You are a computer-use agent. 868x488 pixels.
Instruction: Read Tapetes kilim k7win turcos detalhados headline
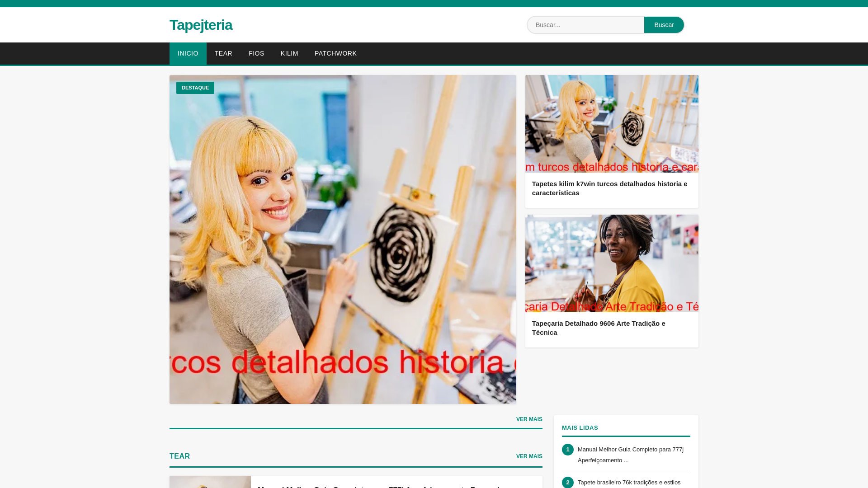(x=609, y=188)
